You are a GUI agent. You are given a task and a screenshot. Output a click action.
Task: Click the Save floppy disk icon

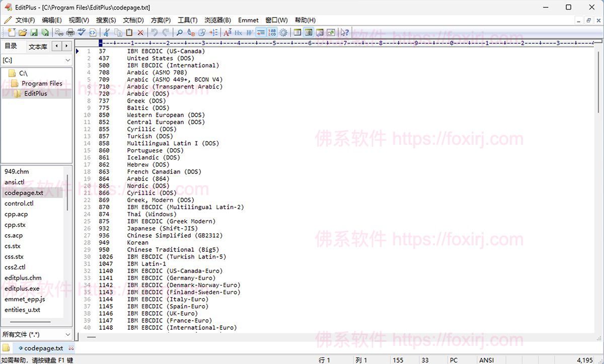(34, 33)
